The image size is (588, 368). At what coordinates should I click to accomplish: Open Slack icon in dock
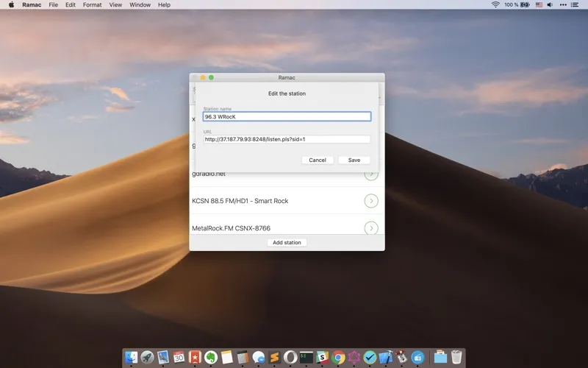click(x=322, y=357)
